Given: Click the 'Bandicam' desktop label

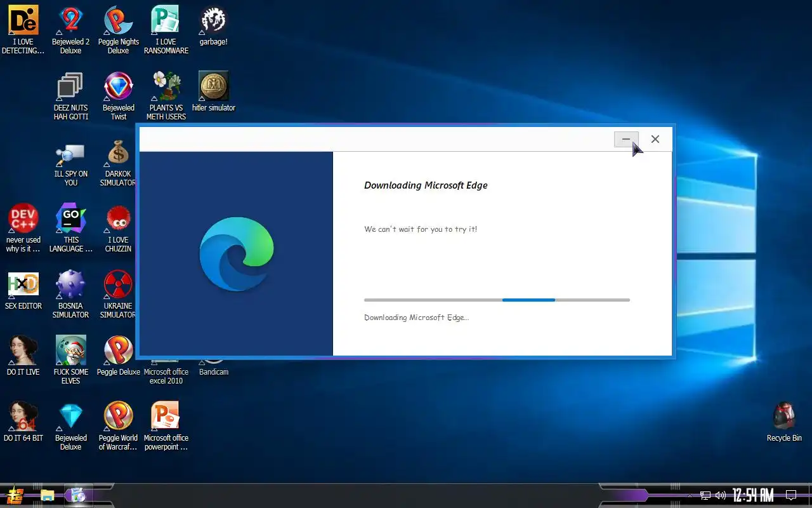Looking at the screenshot, I should pyautogui.click(x=214, y=372).
